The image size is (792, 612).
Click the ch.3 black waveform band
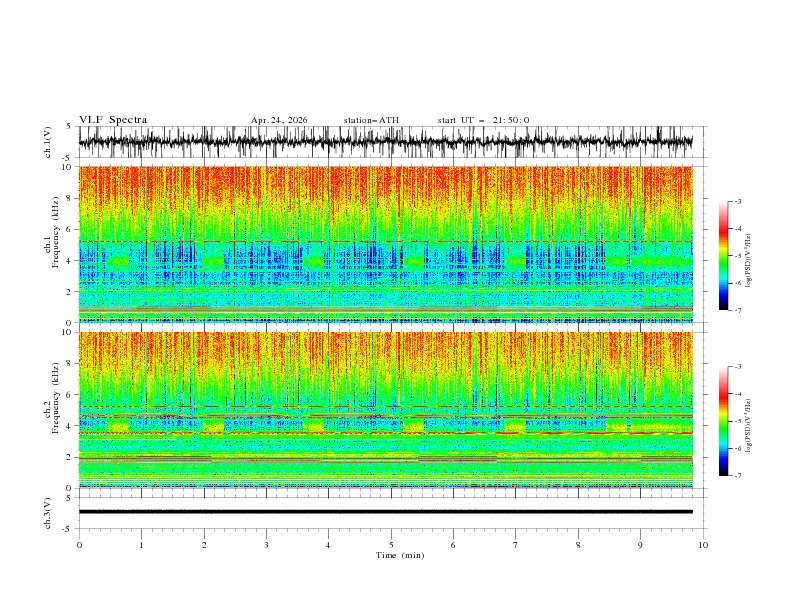(385, 512)
